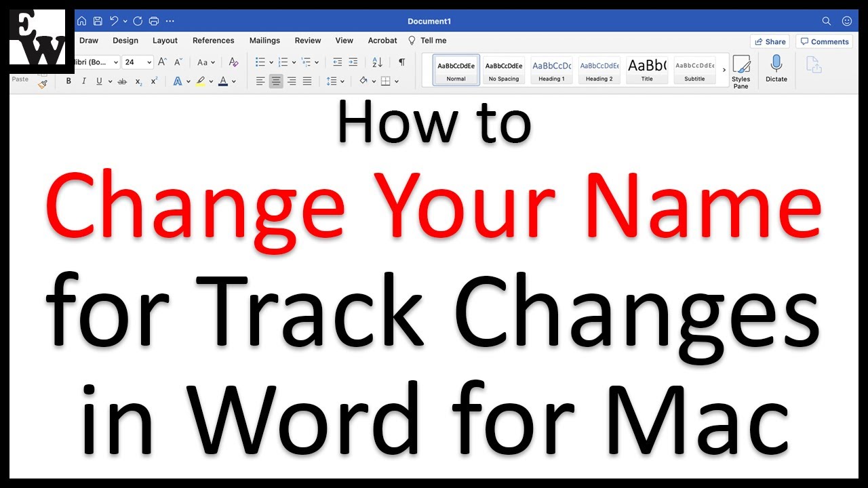Apply the Subtitle style
This screenshot has width=868, height=488.
point(694,70)
